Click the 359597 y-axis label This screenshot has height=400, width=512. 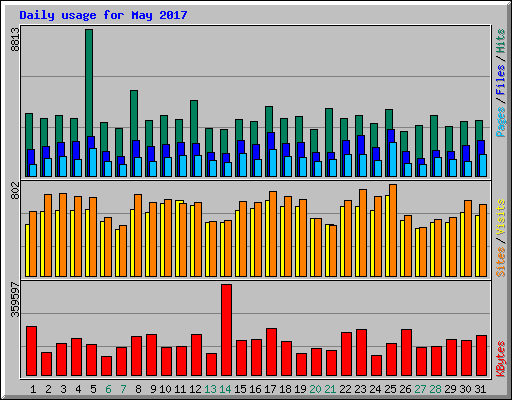[x=15, y=300]
